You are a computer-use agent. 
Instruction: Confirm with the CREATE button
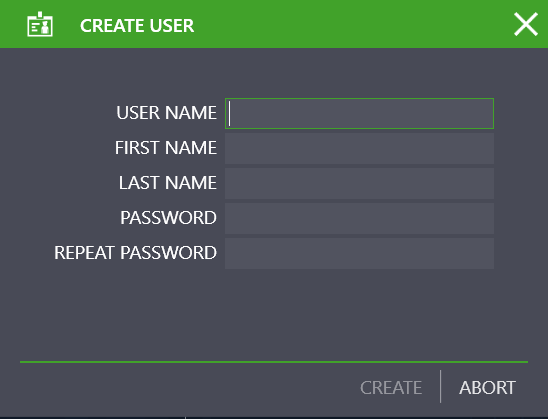click(x=391, y=388)
